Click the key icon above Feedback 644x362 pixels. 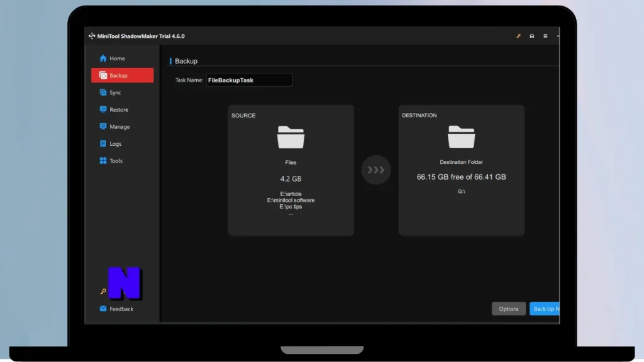(x=103, y=292)
